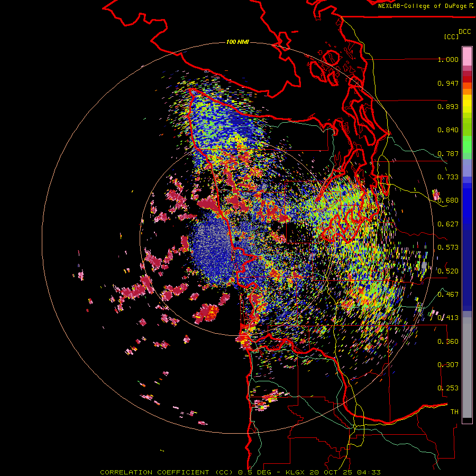Click the 0.413 legend value
476x476 pixels.
tap(448, 318)
